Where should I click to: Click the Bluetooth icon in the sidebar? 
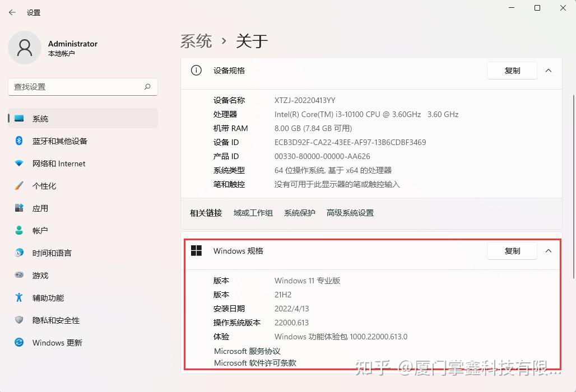[19, 141]
